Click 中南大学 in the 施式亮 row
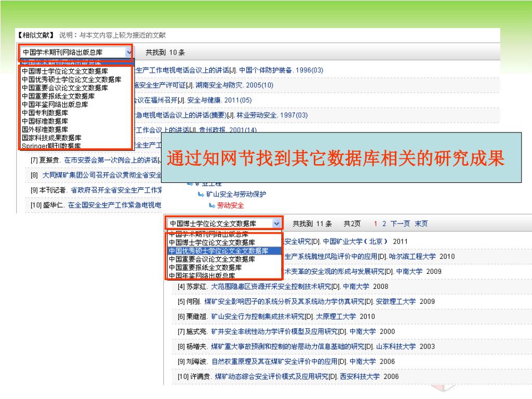The image size is (532, 399). point(363,331)
